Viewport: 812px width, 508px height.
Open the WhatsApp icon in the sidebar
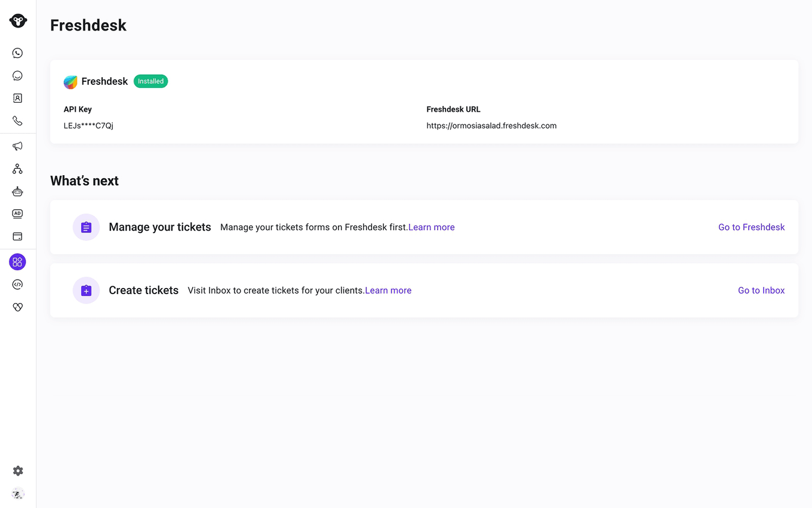coord(17,53)
